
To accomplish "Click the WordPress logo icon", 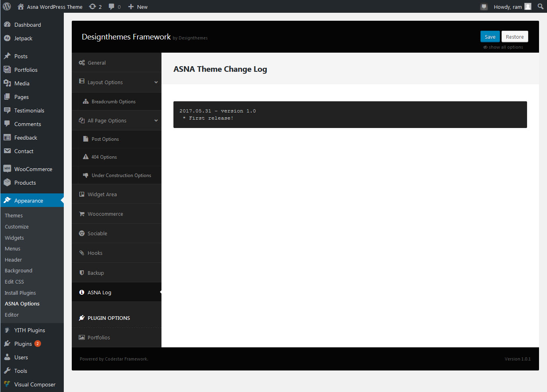I will pos(7,6).
